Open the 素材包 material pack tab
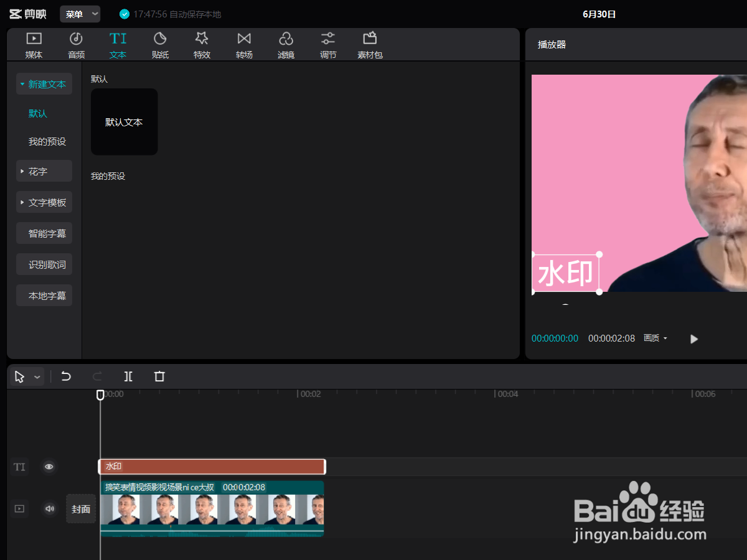The image size is (747, 560). point(370,45)
